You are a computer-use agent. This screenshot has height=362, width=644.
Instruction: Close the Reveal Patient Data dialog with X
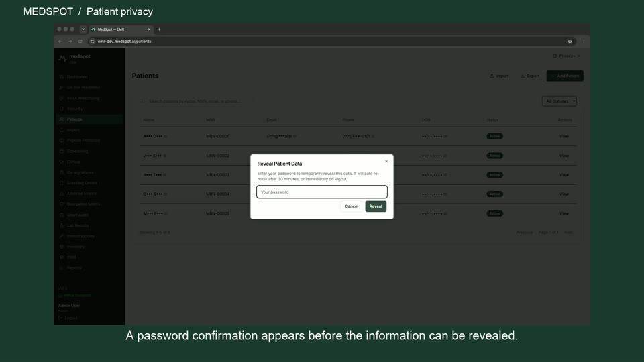(x=386, y=162)
